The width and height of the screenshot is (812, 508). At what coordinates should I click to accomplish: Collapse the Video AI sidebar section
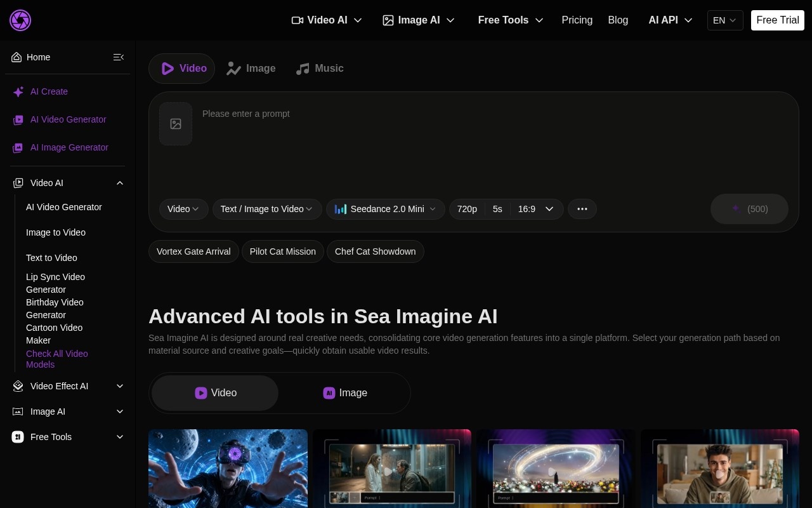(120, 183)
